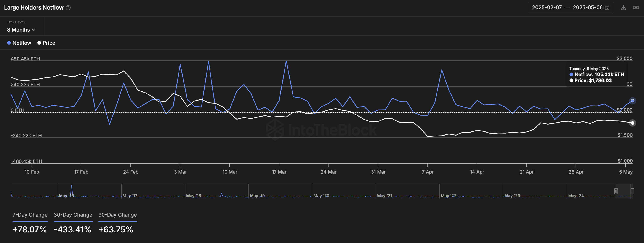Click the left range navigator handle
This screenshot has height=243, width=644.
pos(616,191)
